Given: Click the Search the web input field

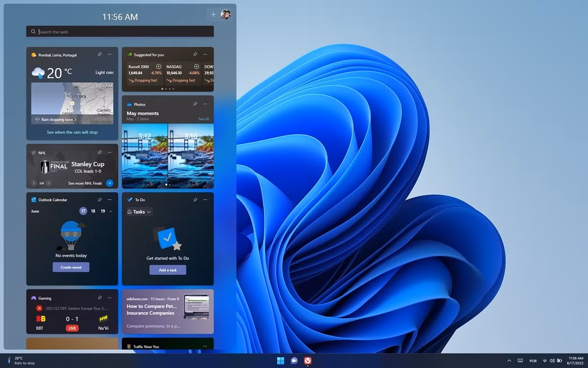Looking at the screenshot, I should pyautogui.click(x=120, y=31).
